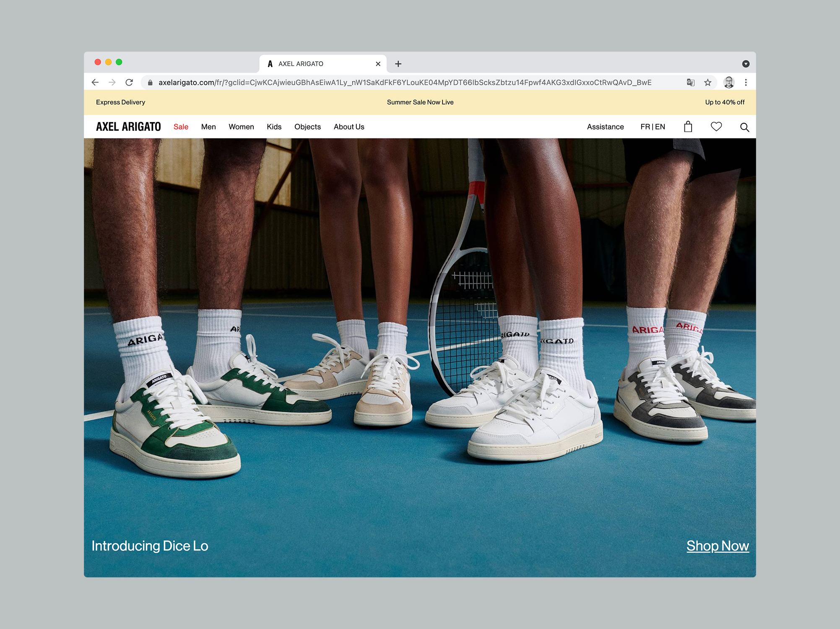The image size is (840, 629).
Task: Open the About Us menu item
Action: [x=349, y=127]
